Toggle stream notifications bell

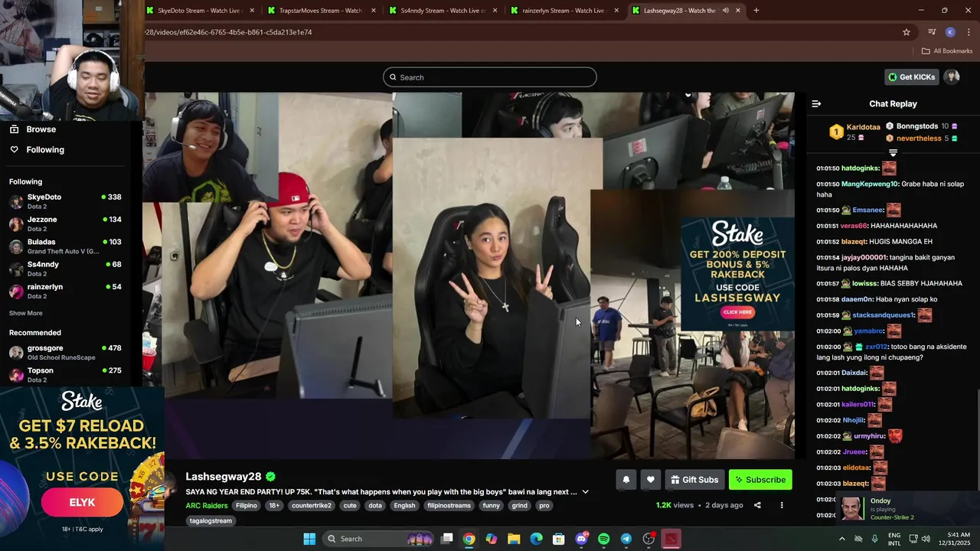626,480
